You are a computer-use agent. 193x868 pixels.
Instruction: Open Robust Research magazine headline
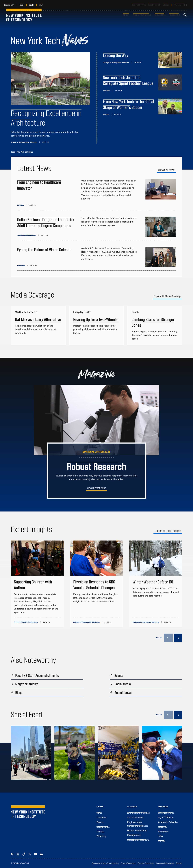[96, 467]
